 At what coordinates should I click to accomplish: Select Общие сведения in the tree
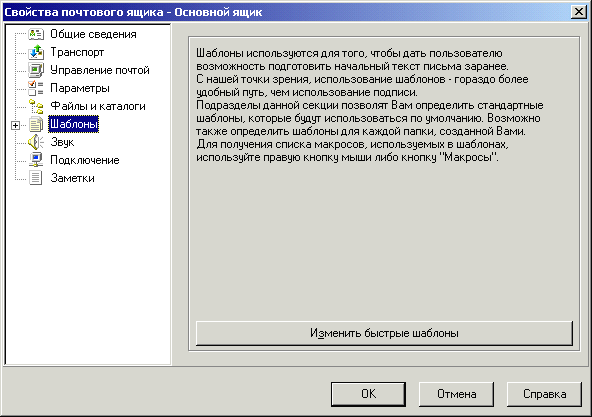(93, 34)
